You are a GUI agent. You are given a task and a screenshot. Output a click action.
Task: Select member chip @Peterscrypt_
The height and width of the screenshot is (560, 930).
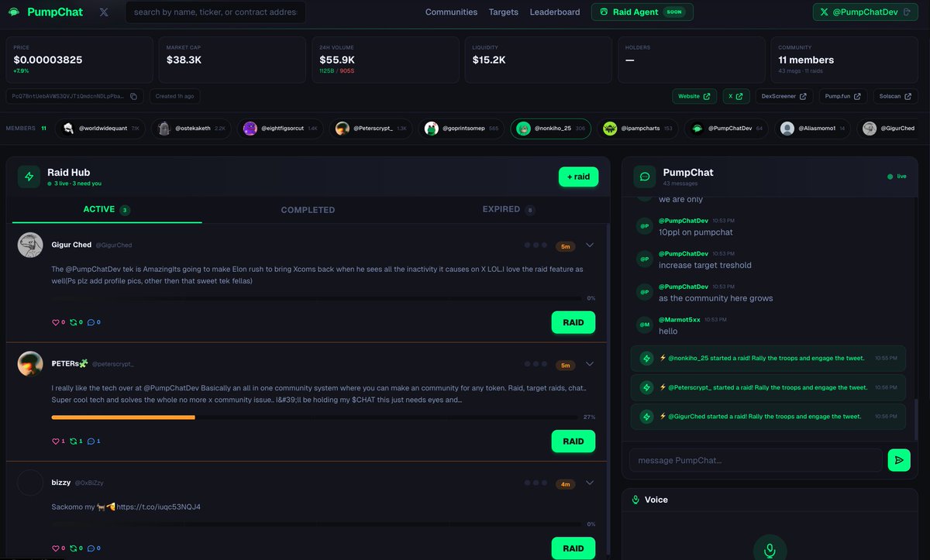[371, 129]
